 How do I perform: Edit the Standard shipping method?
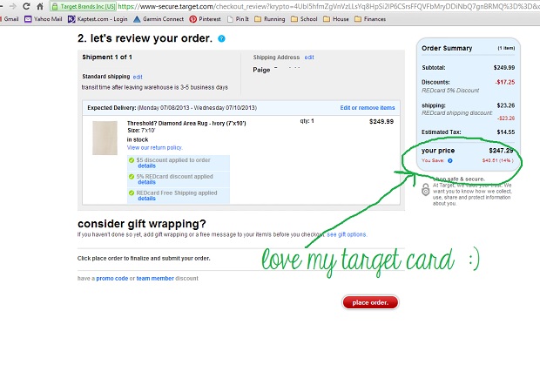coord(138,77)
